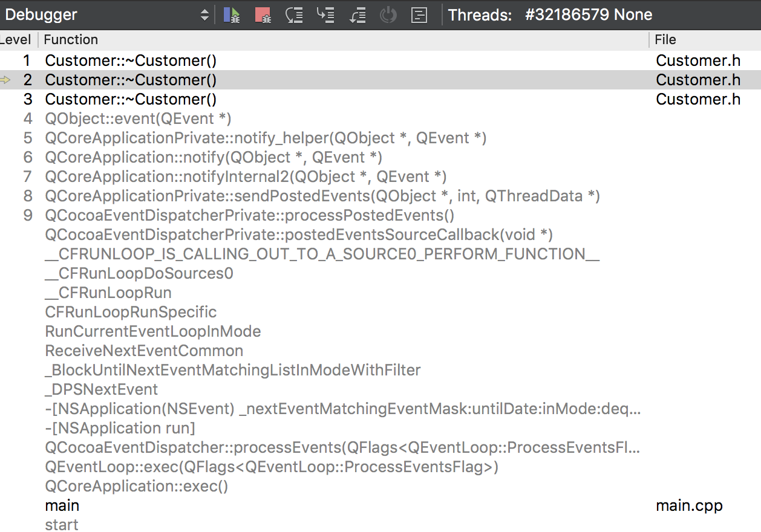Click the Function column header
Image resolution: width=761 pixels, height=532 pixels.
[71, 40]
